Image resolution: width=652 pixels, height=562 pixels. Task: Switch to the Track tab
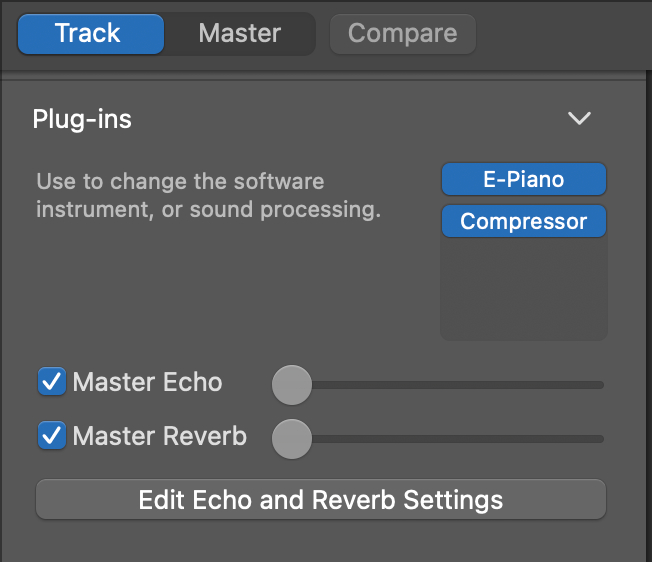91,34
